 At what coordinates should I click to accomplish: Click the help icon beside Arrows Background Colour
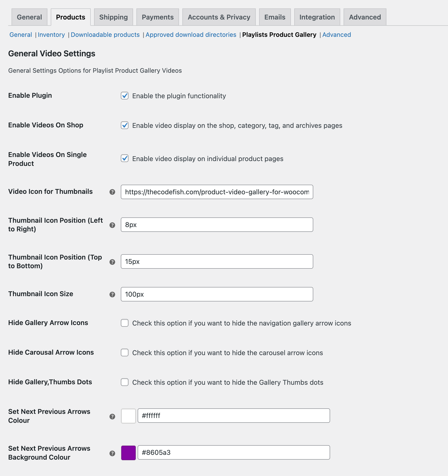click(112, 453)
